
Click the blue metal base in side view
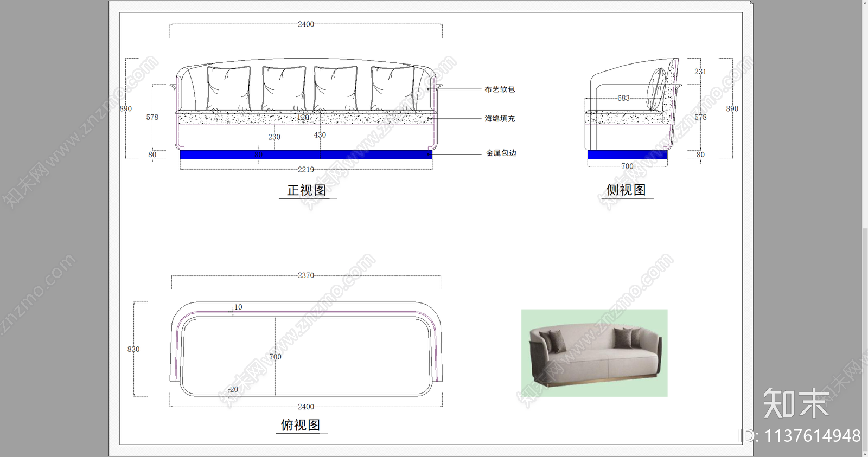627,155
